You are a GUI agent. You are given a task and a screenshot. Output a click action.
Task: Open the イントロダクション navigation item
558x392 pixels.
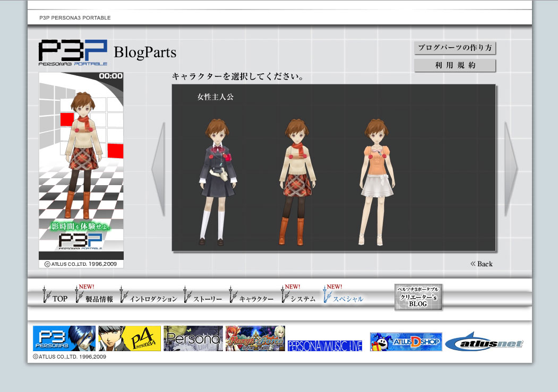tap(149, 295)
